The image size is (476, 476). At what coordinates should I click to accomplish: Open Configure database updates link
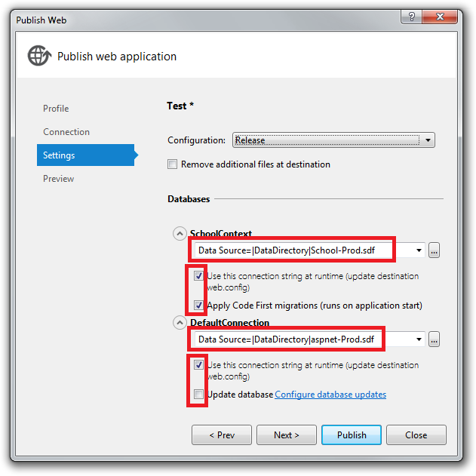point(330,395)
